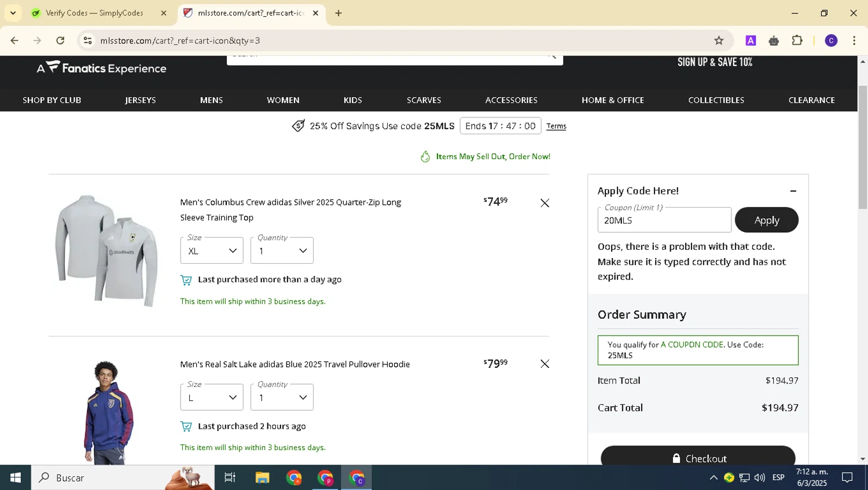Open volume control in system tray
Viewport: 868px width, 490px height.
pyautogui.click(x=760, y=478)
